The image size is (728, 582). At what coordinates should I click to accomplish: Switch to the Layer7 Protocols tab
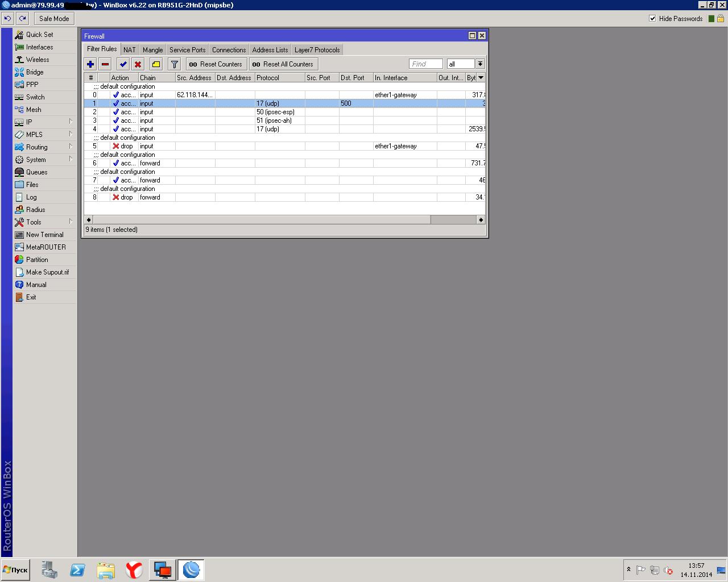pos(317,50)
